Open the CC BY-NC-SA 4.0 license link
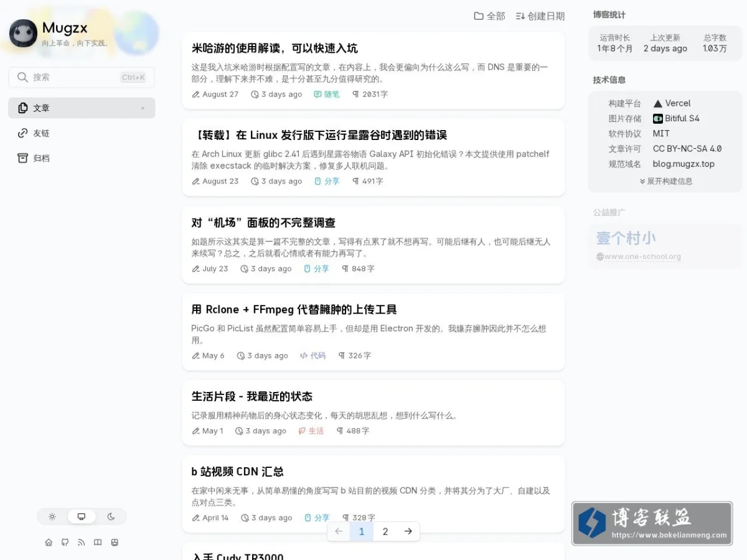 pos(687,149)
